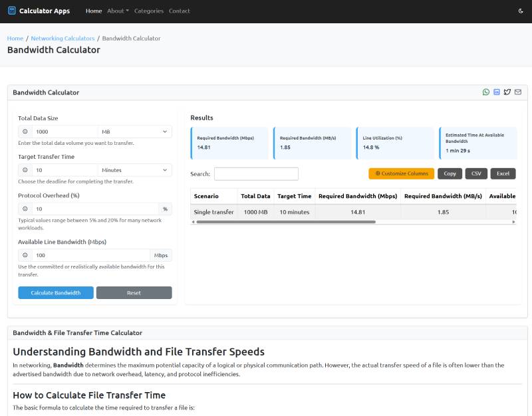
Task: Go to the Contact page
Action: point(179,11)
